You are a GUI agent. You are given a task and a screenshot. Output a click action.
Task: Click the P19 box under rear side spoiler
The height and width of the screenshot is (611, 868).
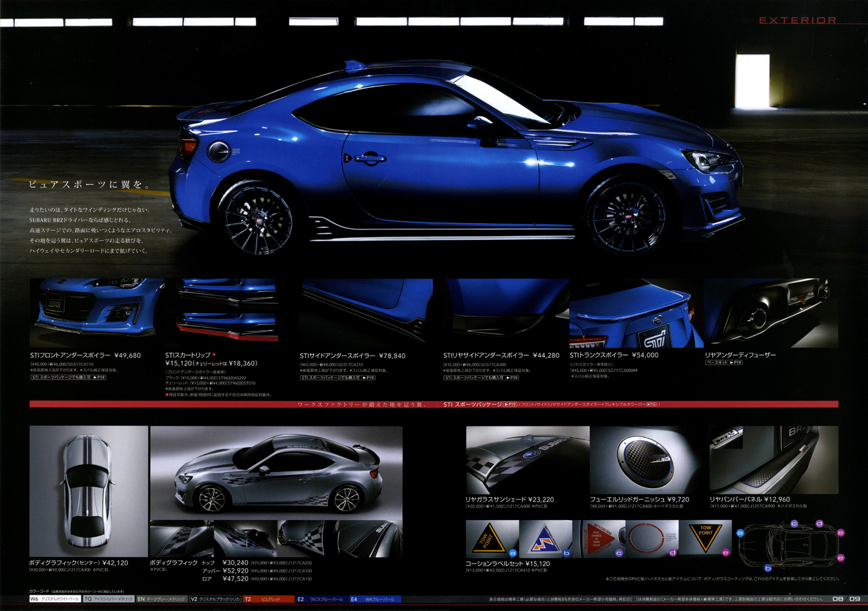481,377
